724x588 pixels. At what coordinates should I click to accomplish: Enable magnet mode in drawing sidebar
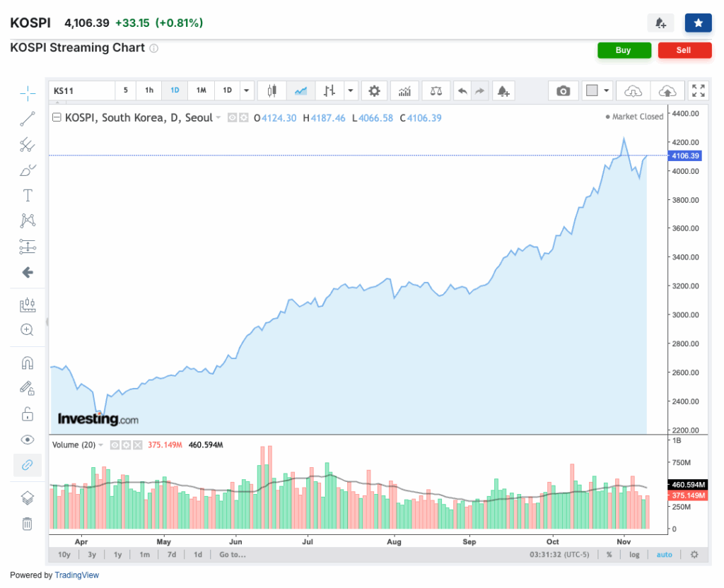point(27,363)
